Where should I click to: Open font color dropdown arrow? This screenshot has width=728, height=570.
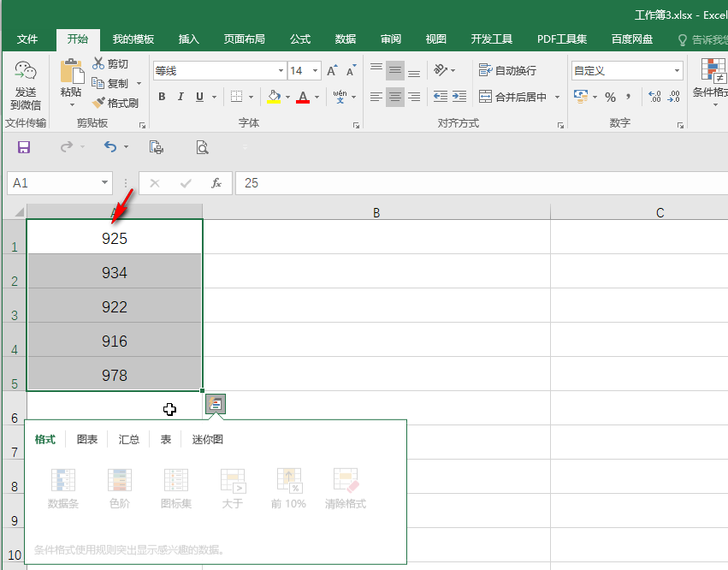tap(317, 97)
